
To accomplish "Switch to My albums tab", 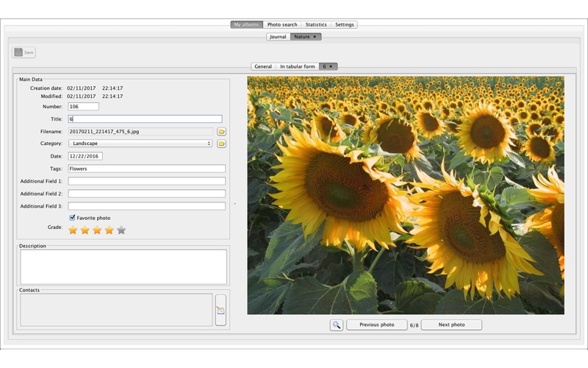I will click(246, 24).
